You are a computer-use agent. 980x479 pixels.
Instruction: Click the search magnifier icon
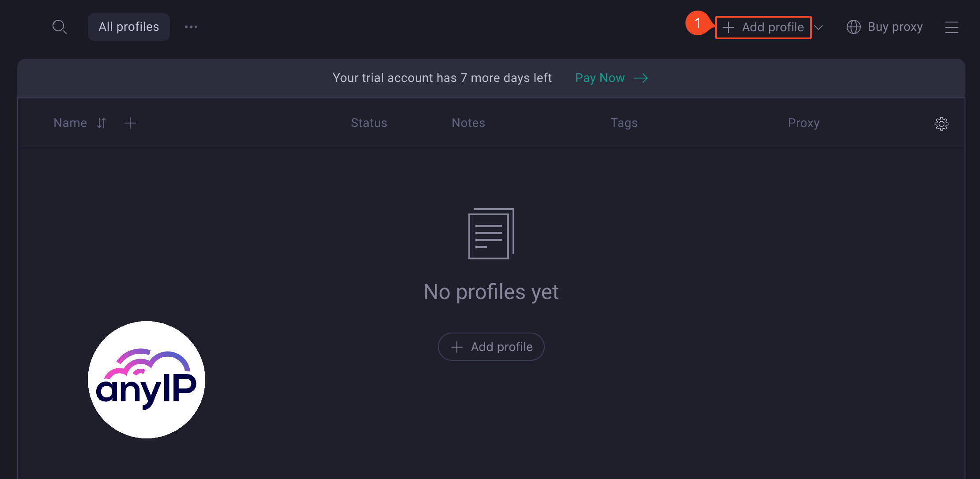coord(60,27)
